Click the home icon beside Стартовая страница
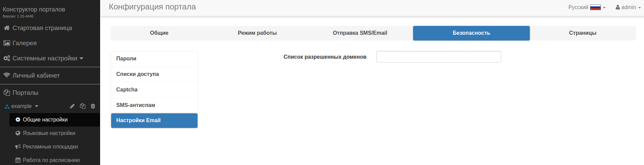Screen dimensions: 644x165 tap(6, 28)
